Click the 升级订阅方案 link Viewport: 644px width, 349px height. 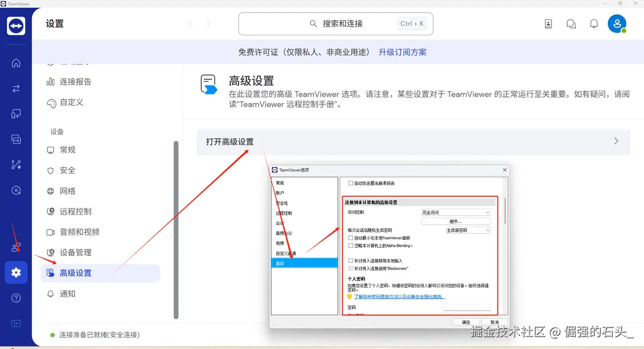pos(403,52)
